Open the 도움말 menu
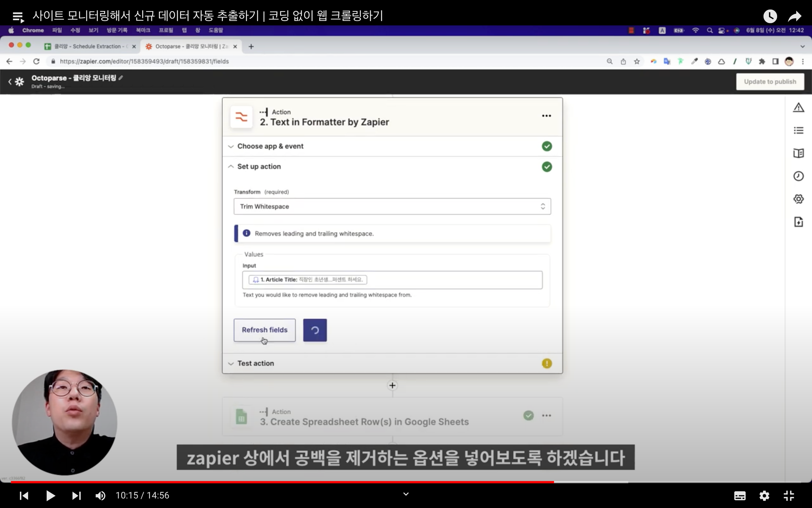 [x=216, y=30]
